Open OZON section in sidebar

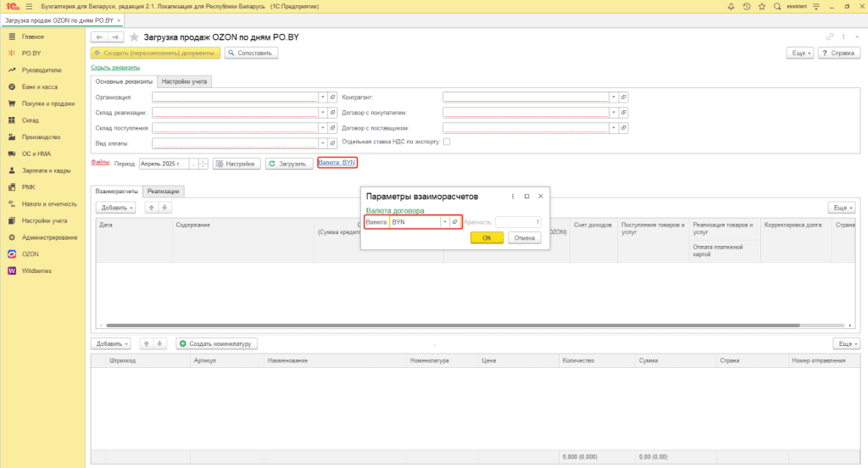coord(30,254)
